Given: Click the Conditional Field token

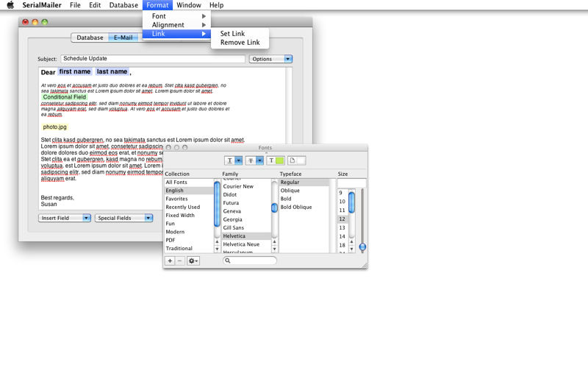Looking at the screenshot, I should coord(65,97).
